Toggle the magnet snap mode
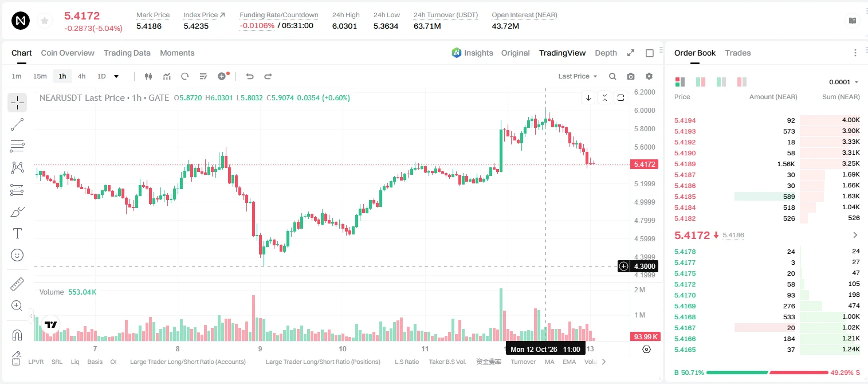This screenshot has width=868, height=384. (x=17, y=335)
